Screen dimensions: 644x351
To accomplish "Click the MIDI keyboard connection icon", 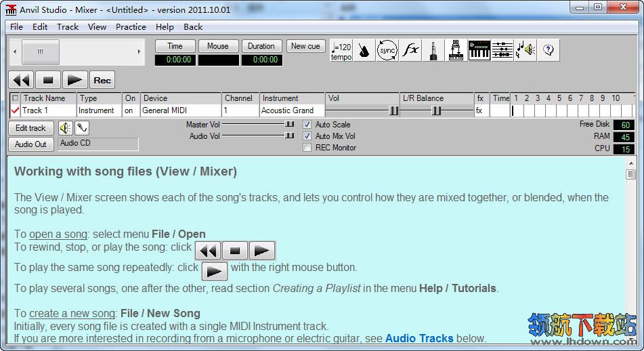I will click(x=456, y=51).
